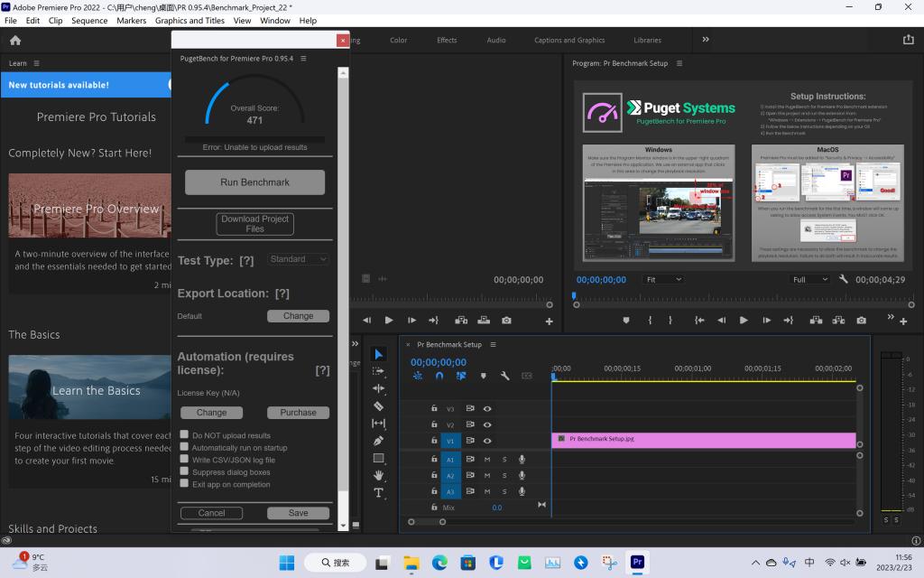
Task: Switch to the Effects workspace tab
Action: tap(447, 40)
